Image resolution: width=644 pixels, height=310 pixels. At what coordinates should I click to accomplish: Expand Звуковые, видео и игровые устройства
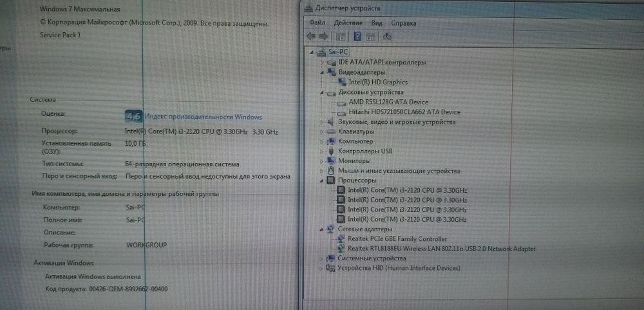[322, 122]
